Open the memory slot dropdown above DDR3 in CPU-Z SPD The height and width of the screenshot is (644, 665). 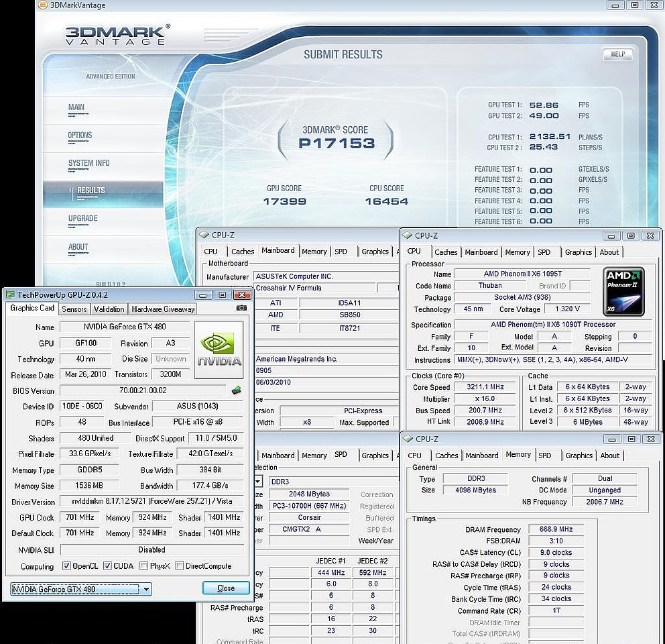pyautogui.click(x=258, y=482)
